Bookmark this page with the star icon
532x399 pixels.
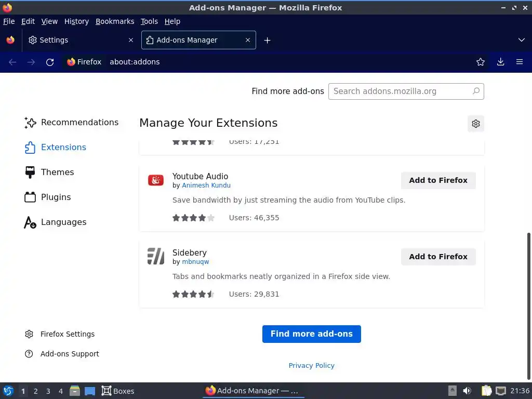(481, 62)
